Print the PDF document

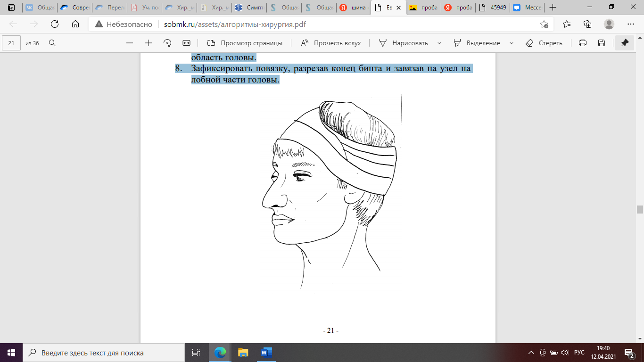[583, 43]
